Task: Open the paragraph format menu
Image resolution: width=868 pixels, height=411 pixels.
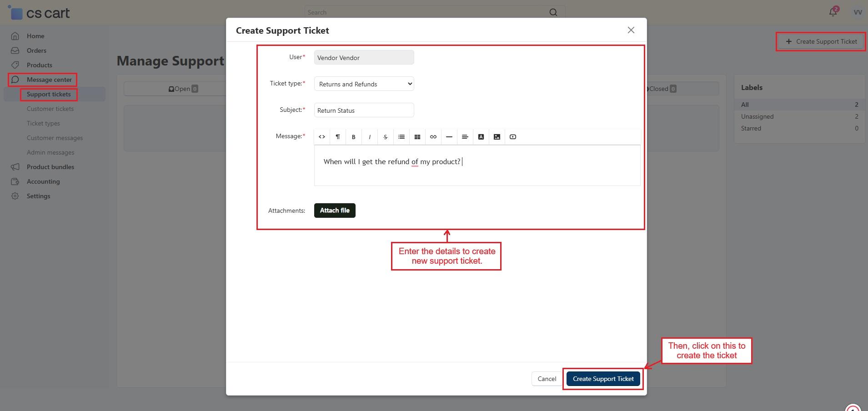Action: click(337, 137)
